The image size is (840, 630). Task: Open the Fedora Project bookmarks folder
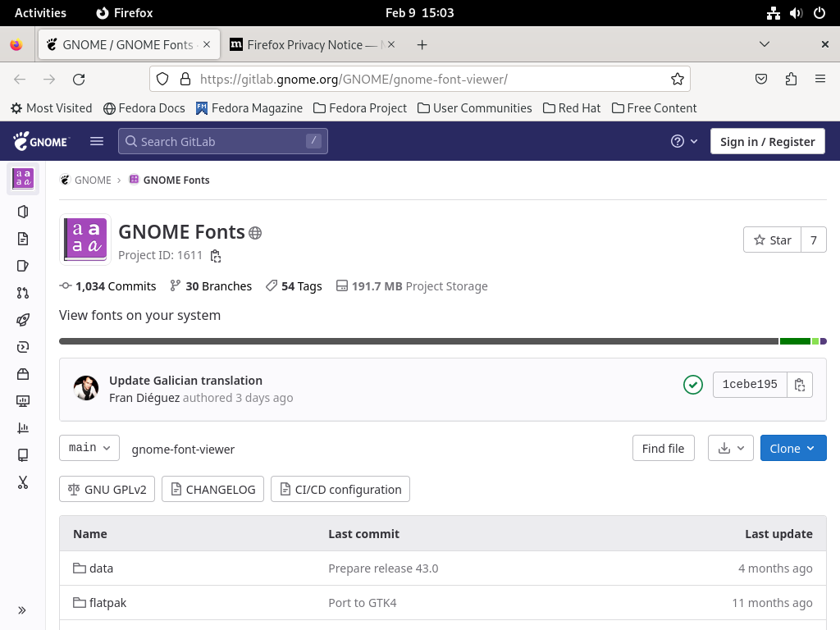coord(360,108)
